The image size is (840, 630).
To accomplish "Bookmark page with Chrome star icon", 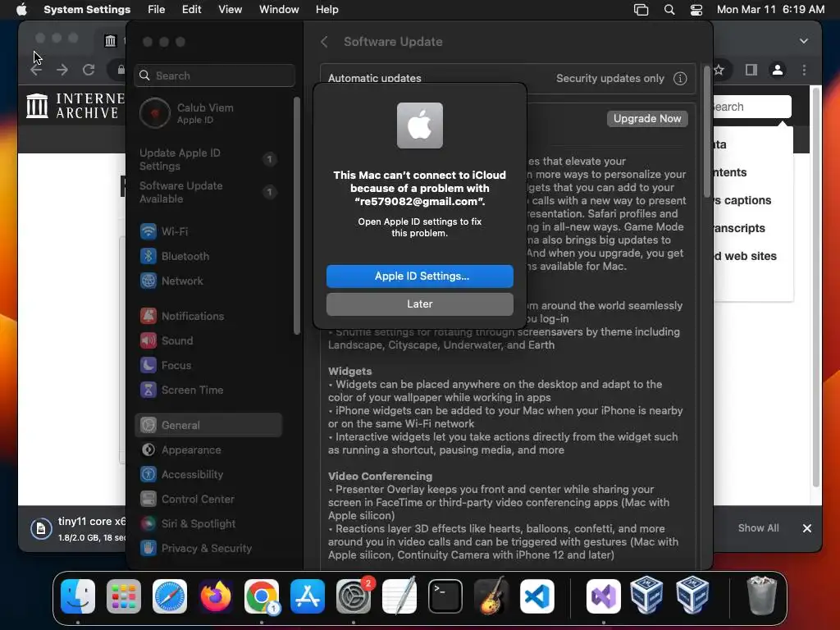I will coord(719,70).
